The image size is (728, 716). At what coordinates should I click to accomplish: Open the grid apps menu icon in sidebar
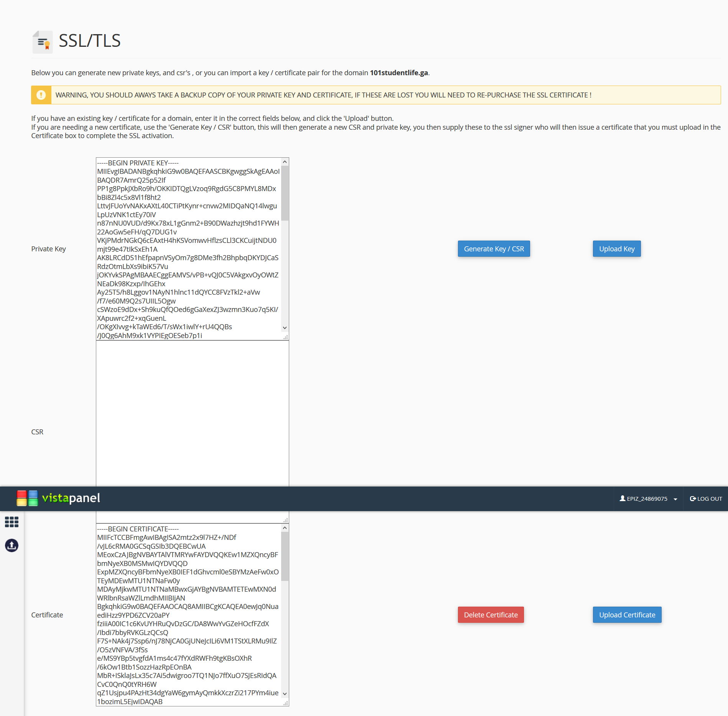point(12,522)
